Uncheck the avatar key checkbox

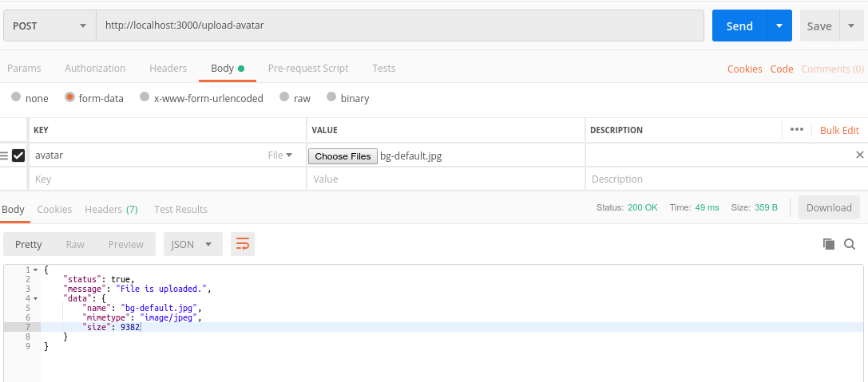(x=18, y=156)
